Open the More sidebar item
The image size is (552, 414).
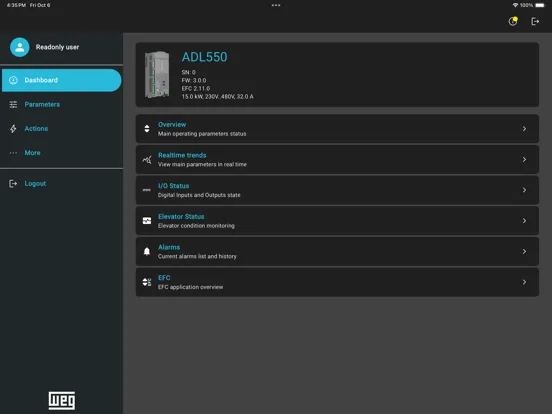(62, 153)
